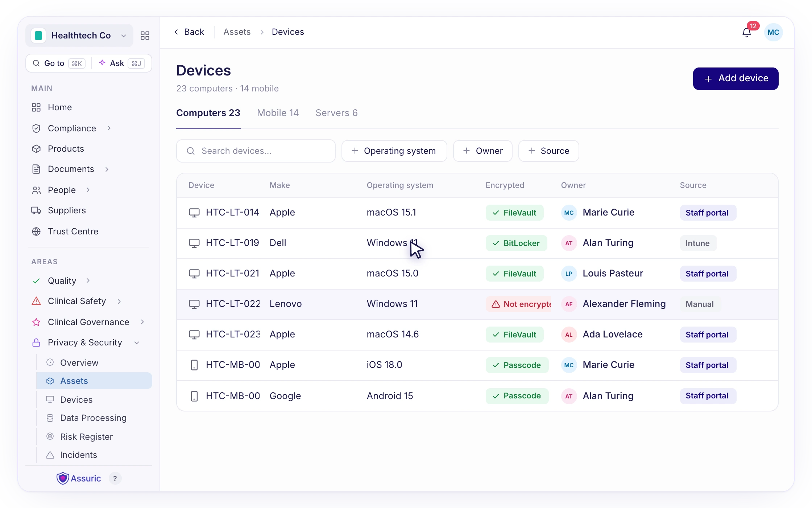Image resolution: width=812 pixels, height=508 pixels.
Task: Click the Not encrypted badge for HTC-LT-022
Action: click(x=518, y=304)
